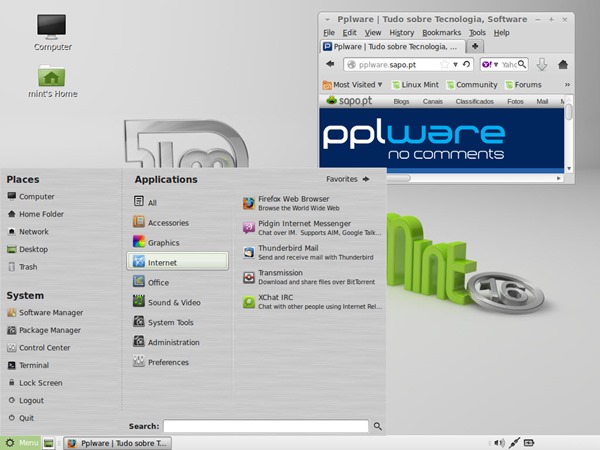The height and width of the screenshot is (450, 600).
Task: Click the Menu button on the panel
Action: pos(20,443)
